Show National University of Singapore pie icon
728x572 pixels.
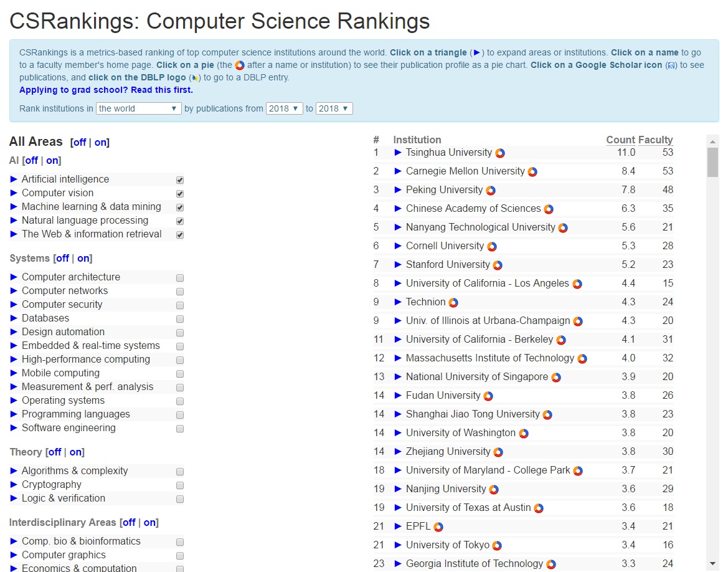556,378
